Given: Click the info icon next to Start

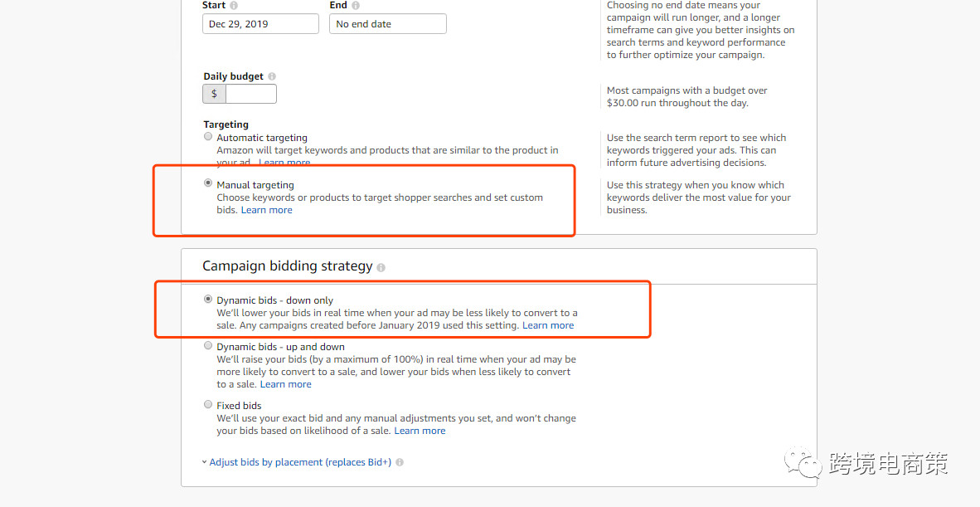Looking at the screenshot, I should tap(234, 6).
